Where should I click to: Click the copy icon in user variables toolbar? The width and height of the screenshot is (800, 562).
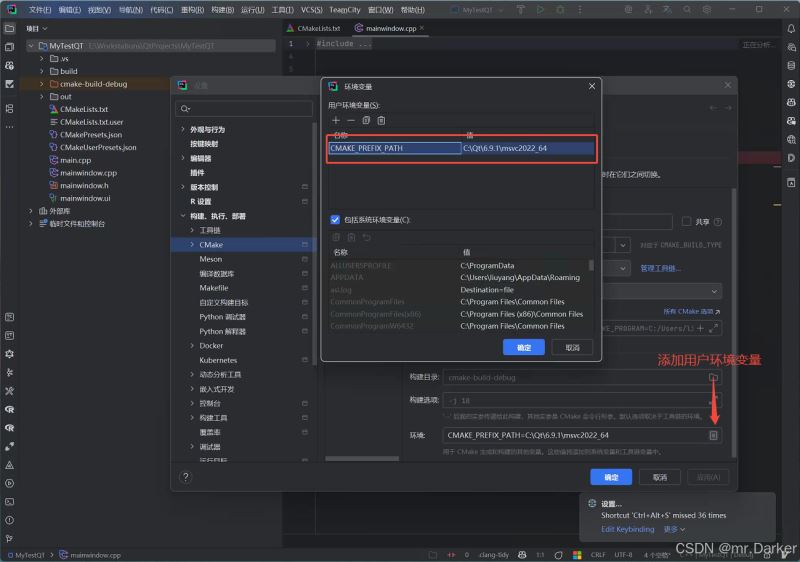pyautogui.click(x=366, y=120)
